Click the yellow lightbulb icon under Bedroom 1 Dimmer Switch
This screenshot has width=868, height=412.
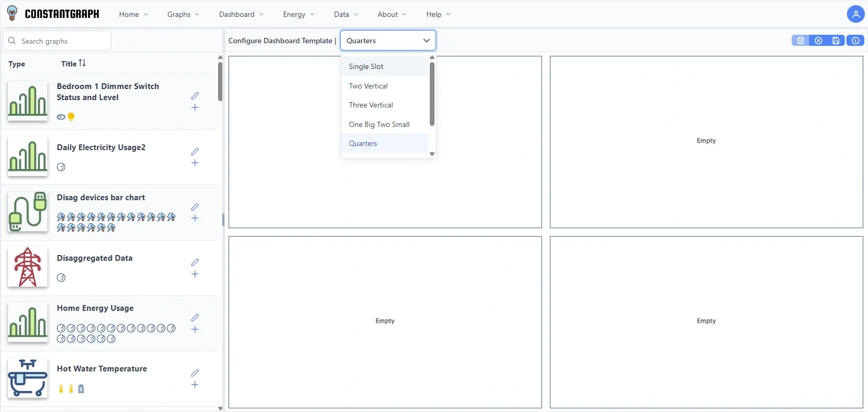[x=71, y=117]
